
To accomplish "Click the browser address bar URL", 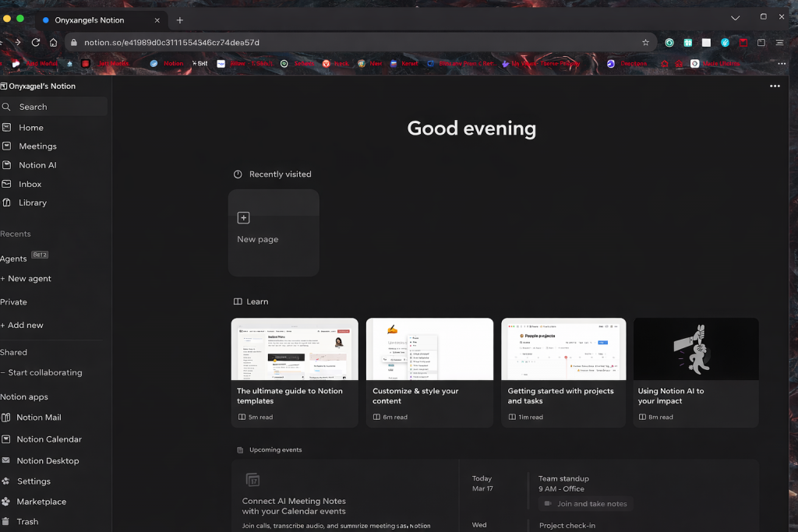I will coord(172,43).
